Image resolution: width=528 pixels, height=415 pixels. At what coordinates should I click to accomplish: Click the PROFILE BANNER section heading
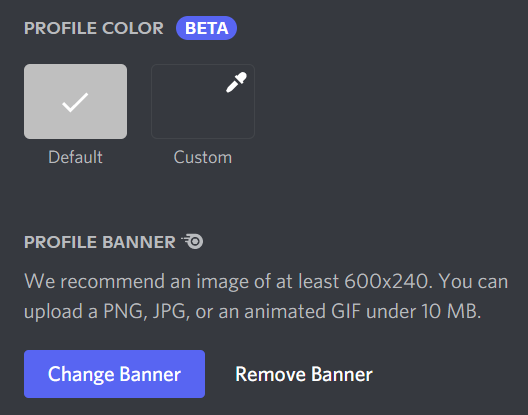click(x=100, y=242)
